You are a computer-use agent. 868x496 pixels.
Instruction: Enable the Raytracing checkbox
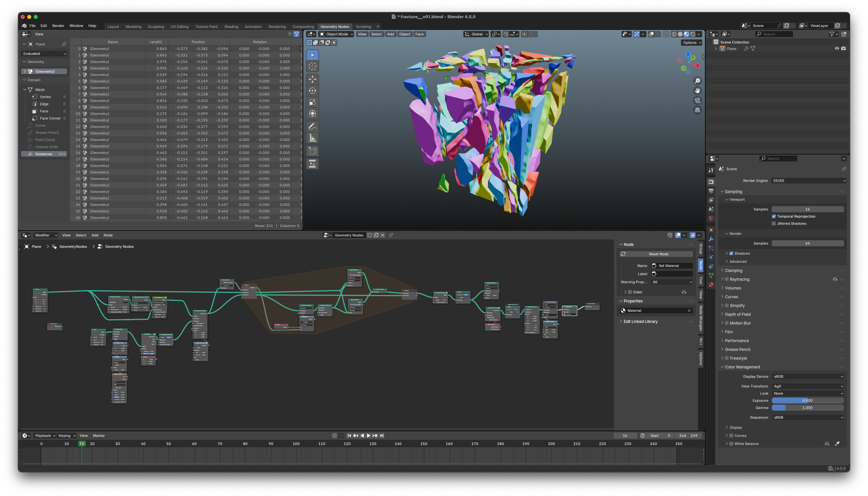pos(727,279)
